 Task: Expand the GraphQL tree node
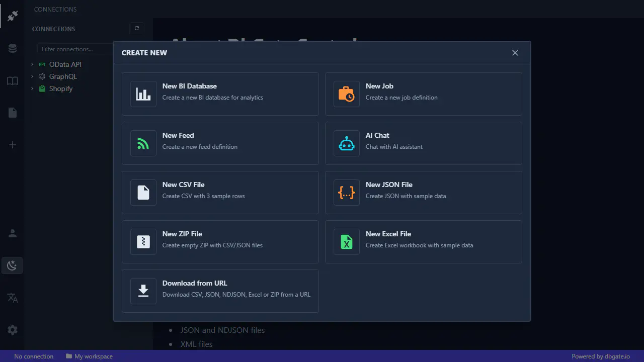32,76
